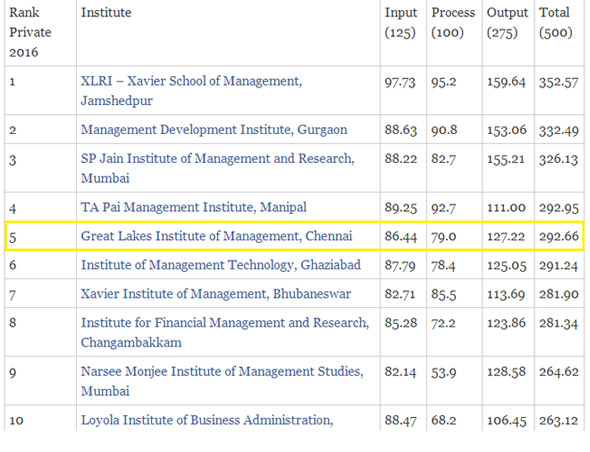The width and height of the screenshot is (590, 452).
Task: Select the process score 53.9 cell
Action: tap(444, 372)
